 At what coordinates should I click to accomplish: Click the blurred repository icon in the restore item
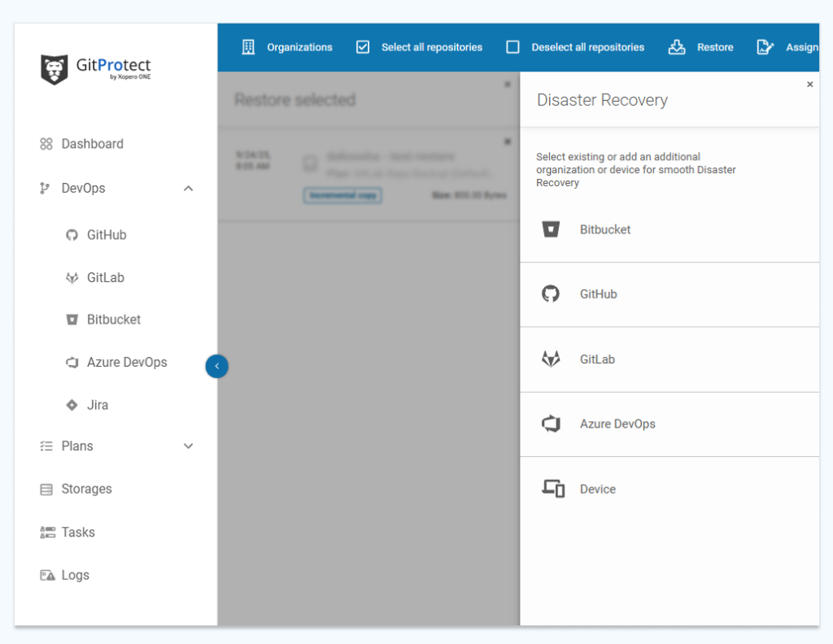coord(310,163)
